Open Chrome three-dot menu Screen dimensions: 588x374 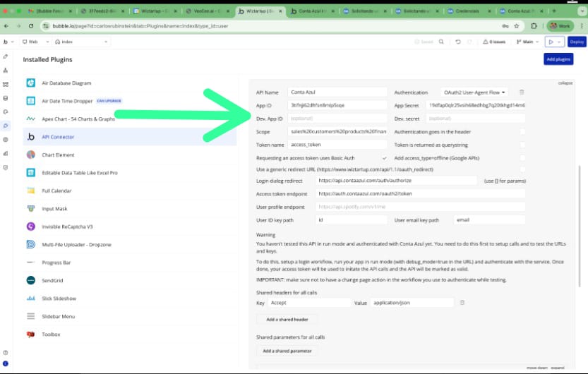coord(582,26)
